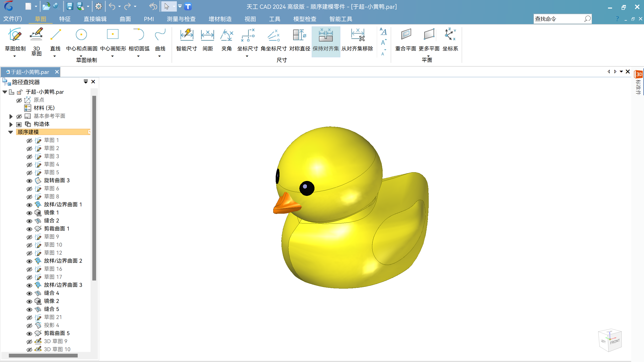
Task: Click the 材料 (无) material entry
Action: 44,108
